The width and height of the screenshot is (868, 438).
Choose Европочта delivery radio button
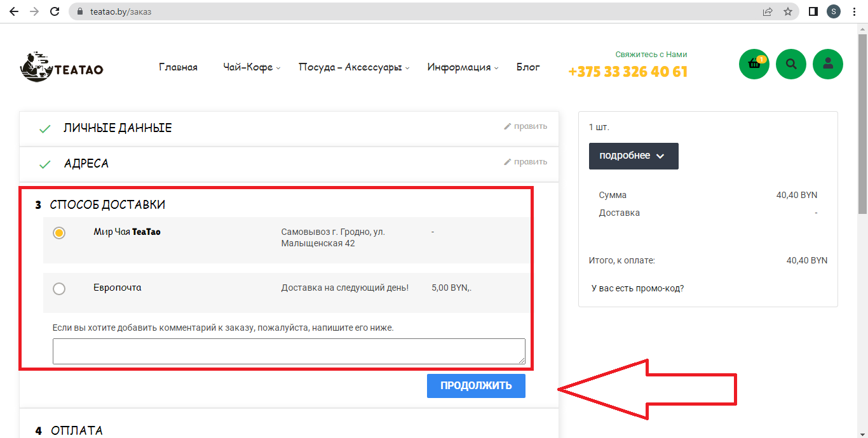pyautogui.click(x=59, y=289)
